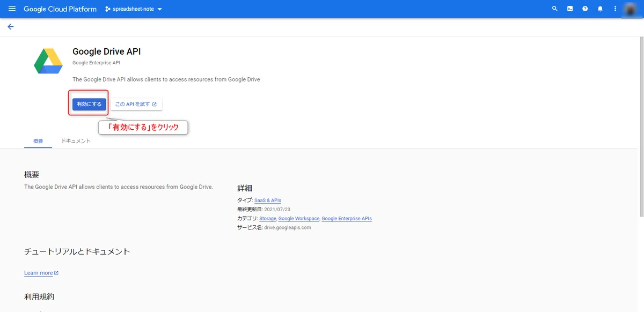The image size is (644, 312).
Task: Click the チュートリアルとドキュメント heading
Action: click(77, 251)
